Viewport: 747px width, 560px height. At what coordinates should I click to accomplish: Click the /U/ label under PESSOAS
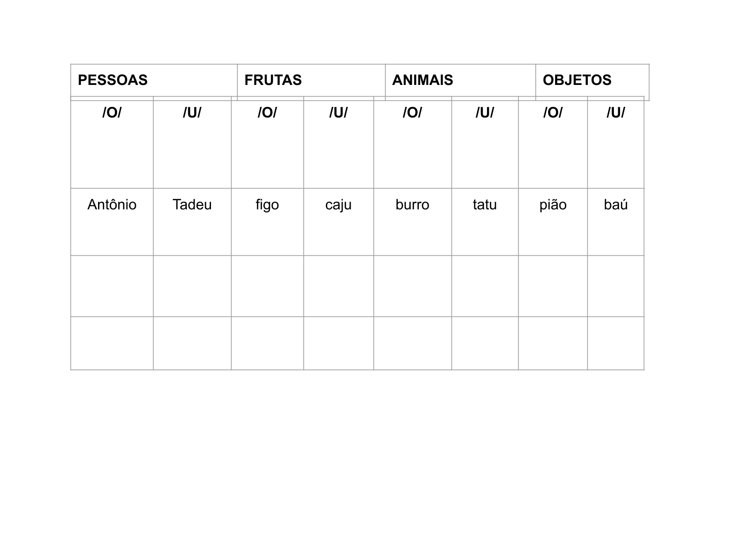coord(192,112)
